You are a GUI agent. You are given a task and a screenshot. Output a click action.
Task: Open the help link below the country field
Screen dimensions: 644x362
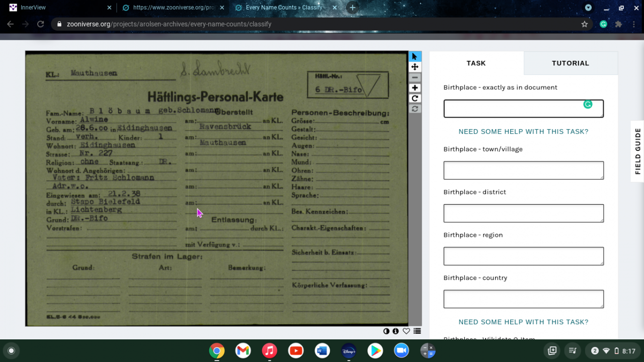[x=523, y=322]
